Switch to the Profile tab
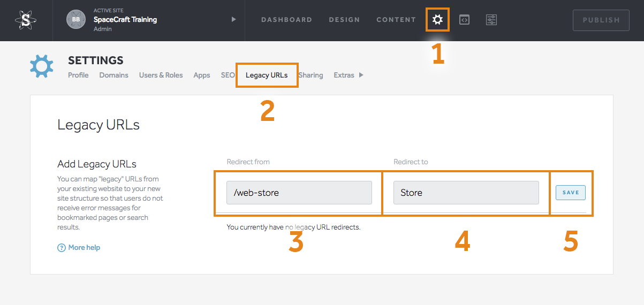Image resolution: width=644 pixels, height=305 pixels. [78, 75]
